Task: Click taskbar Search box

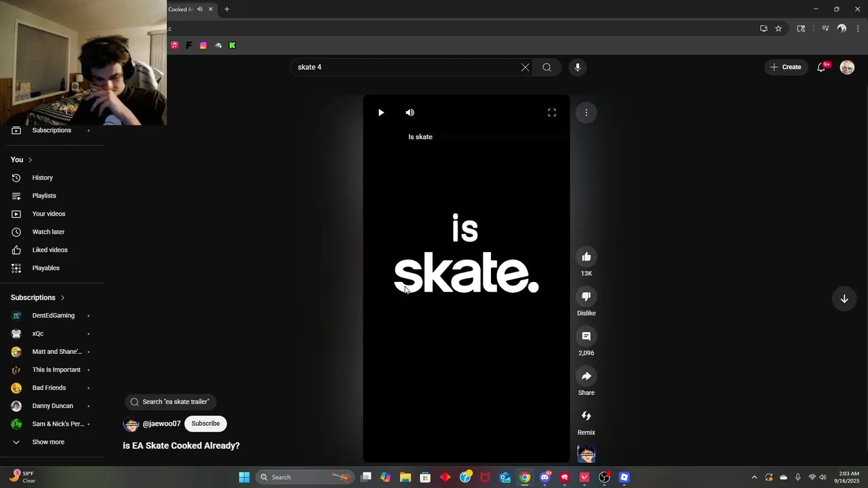Action: point(305,477)
